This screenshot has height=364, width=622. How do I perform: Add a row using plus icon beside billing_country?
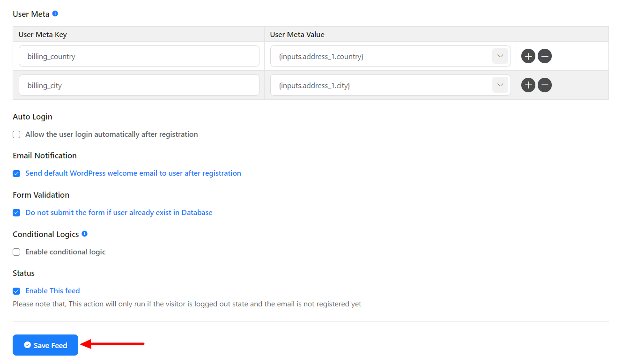(x=528, y=56)
